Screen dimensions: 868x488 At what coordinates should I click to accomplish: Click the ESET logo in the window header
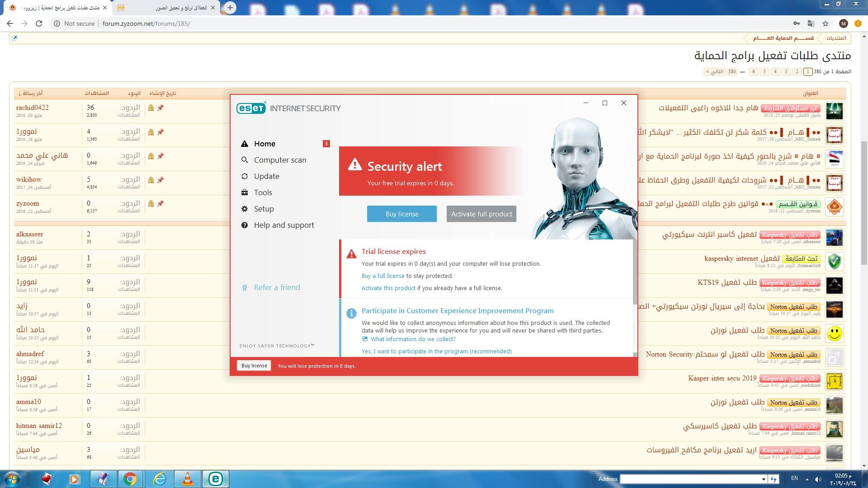pos(251,108)
